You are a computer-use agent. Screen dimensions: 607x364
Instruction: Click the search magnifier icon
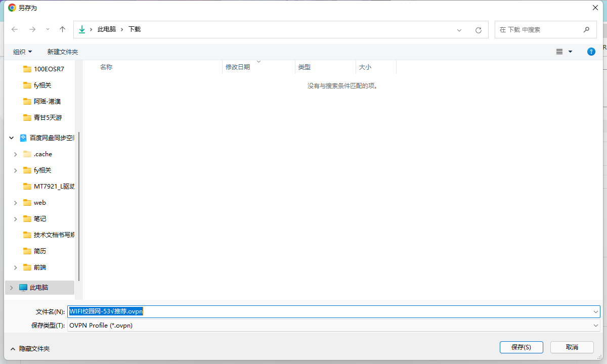(586, 29)
